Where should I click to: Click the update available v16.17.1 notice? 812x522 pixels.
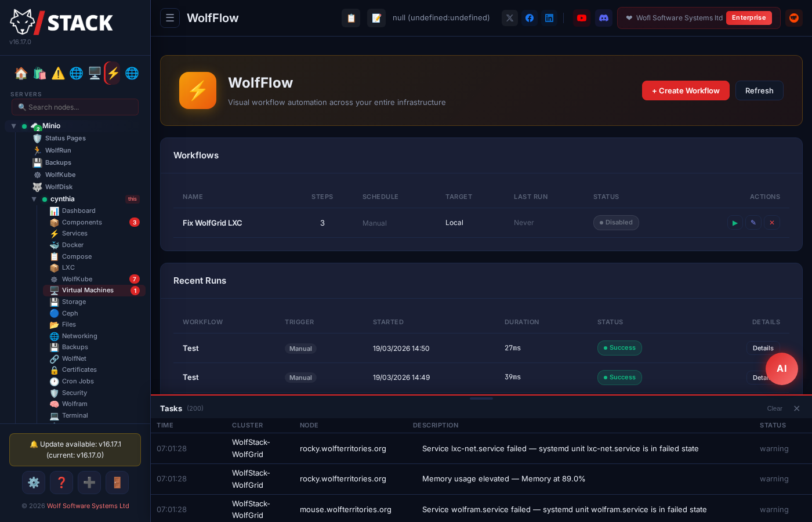(x=75, y=449)
